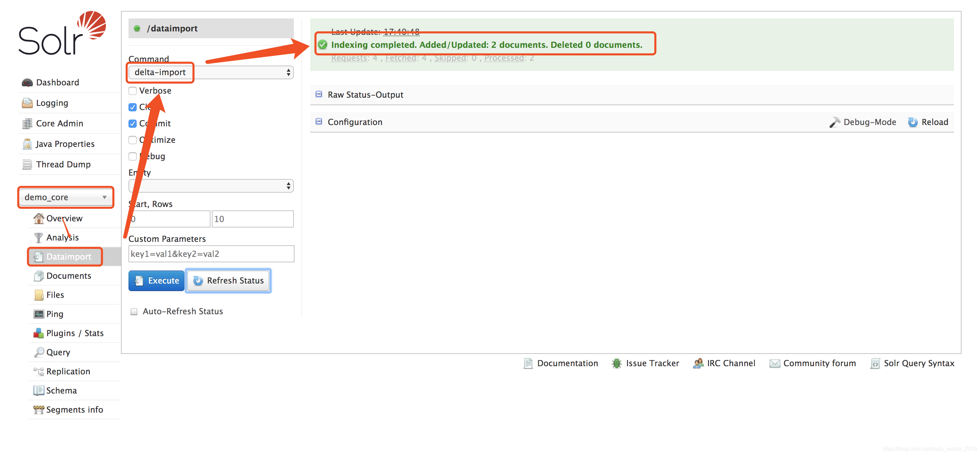Collapse the Raw Status-Output section
The height and width of the screenshot is (455, 980).
[x=319, y=94]
